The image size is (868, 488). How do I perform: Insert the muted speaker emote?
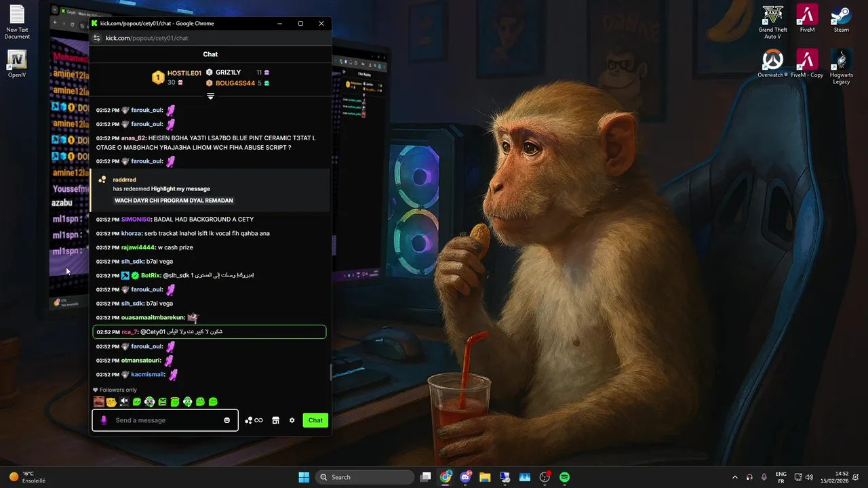(x=124, y=402)
